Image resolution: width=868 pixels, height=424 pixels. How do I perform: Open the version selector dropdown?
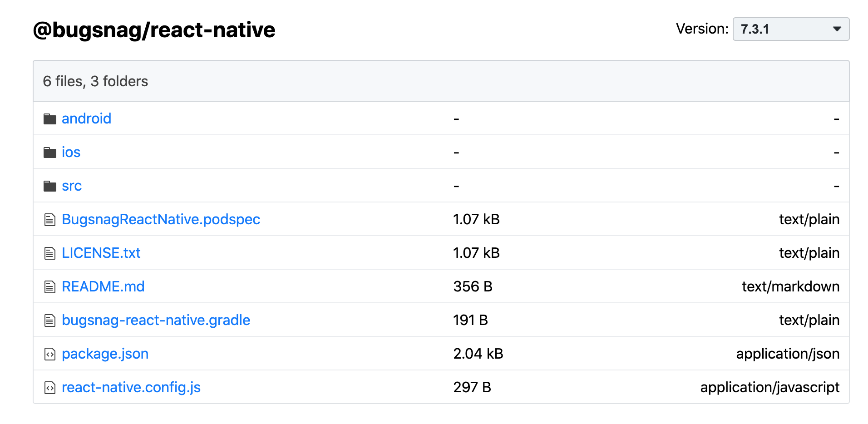click(x=790, y=29)
